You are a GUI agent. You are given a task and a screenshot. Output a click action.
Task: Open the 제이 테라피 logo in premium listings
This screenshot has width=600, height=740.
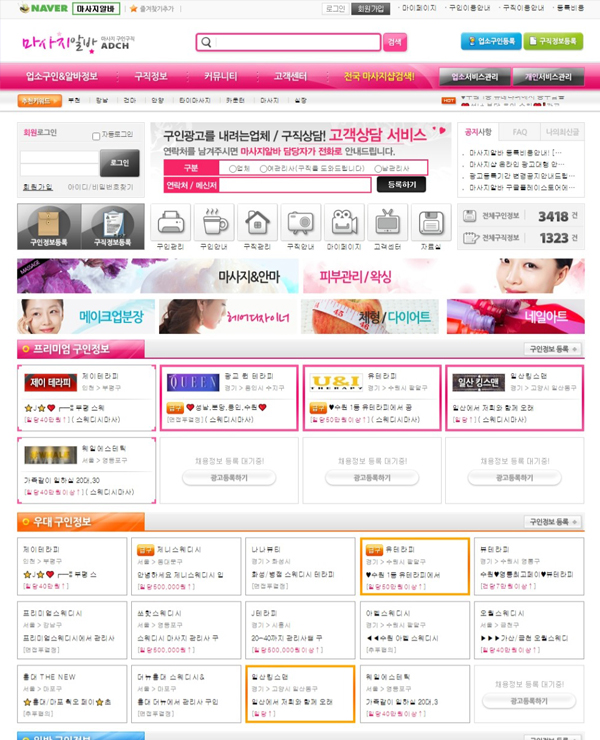(51, 382)
